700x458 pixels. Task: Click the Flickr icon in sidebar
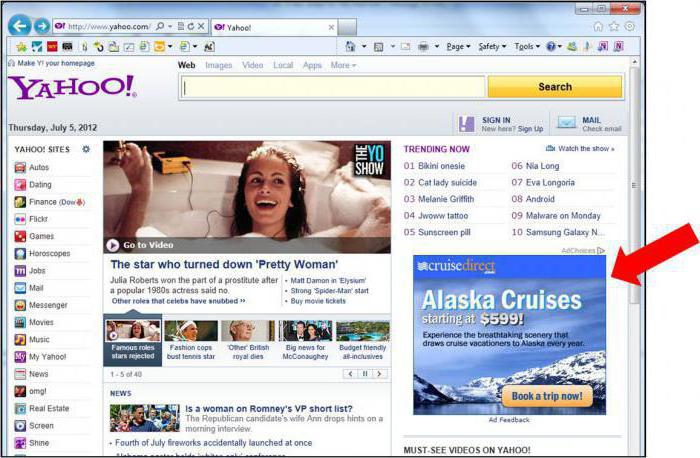click(20, 219)
